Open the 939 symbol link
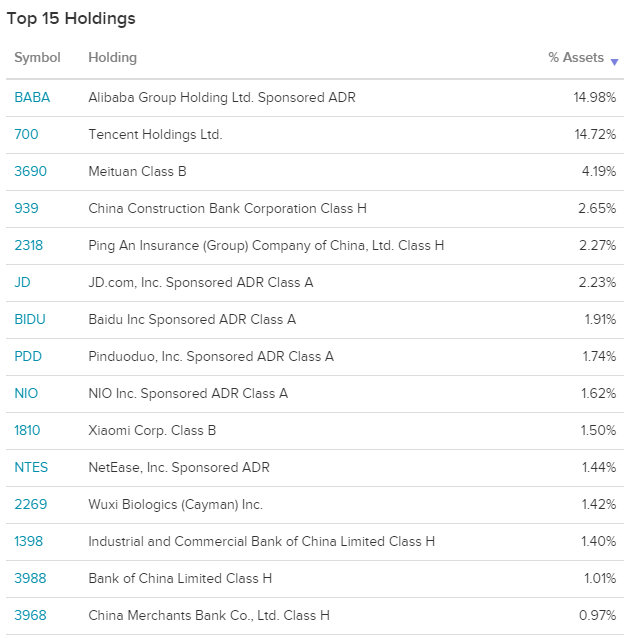639x638 pixels. 26,209
